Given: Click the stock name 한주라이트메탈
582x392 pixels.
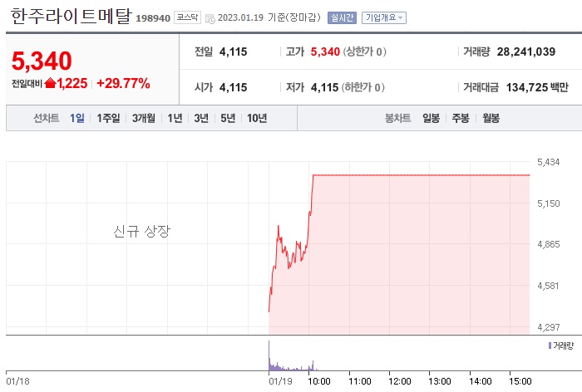Looking at the screenshot, I should click(x=72, y=17).
